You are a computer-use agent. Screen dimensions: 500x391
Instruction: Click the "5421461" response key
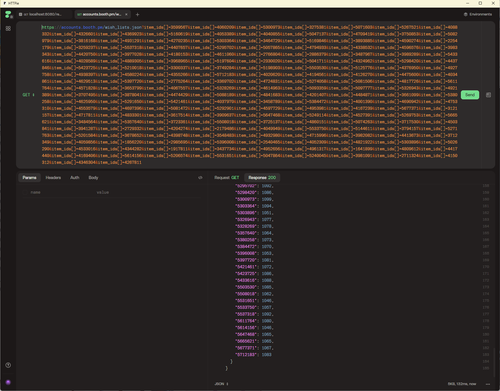246,267
